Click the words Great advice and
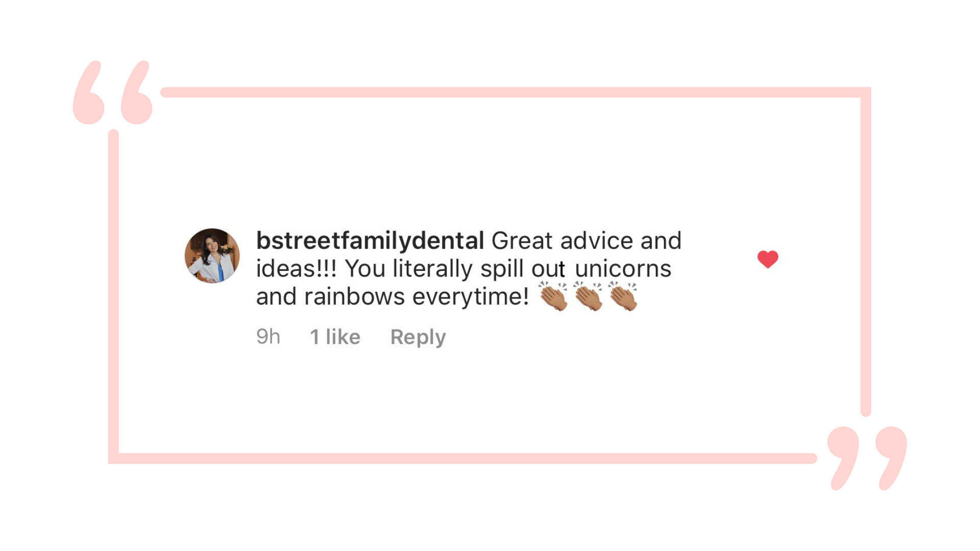 tap(586, 241)
